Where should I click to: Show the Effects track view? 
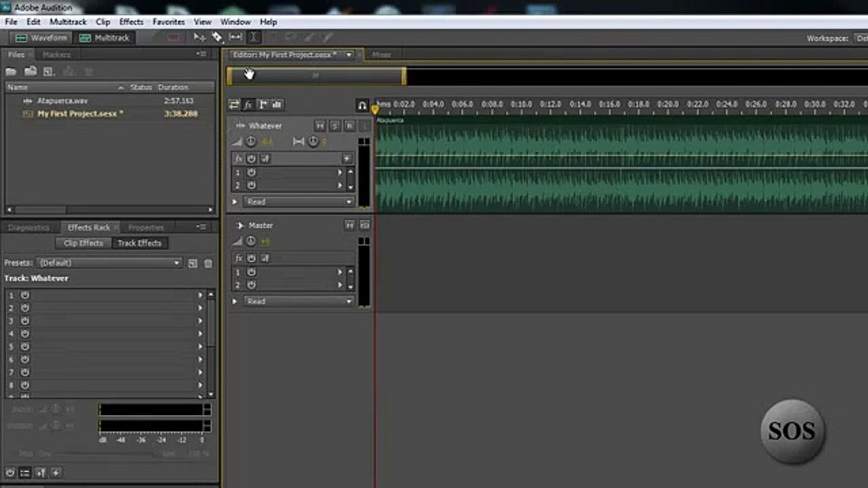[x=248, y=104]
